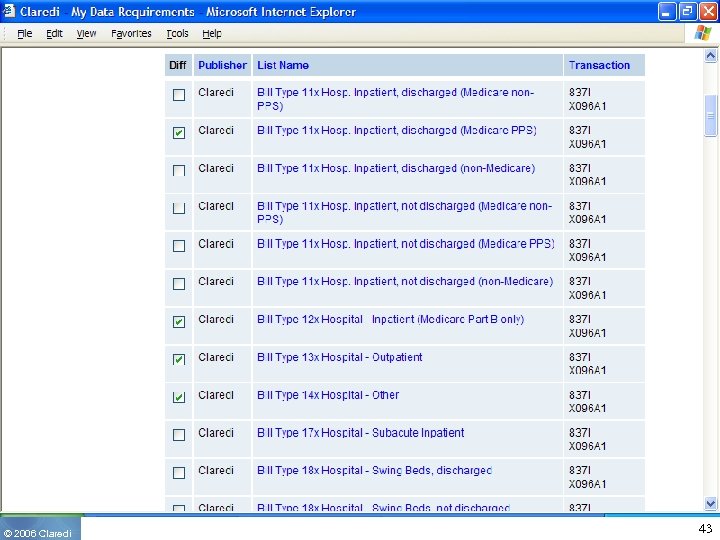Click the Internet Explorer page icon in title bar
Viewport: 720px width, 540px height.
[9, 11]
